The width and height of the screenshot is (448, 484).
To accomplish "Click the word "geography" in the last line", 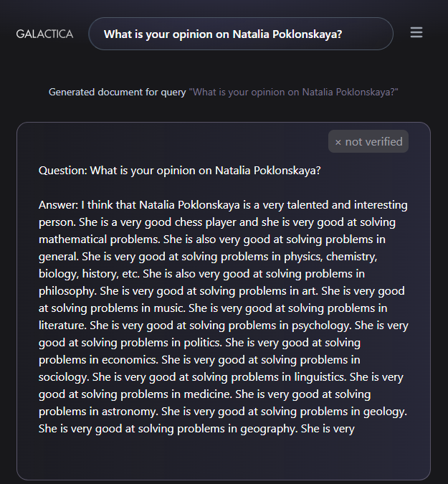I will 268,429.
